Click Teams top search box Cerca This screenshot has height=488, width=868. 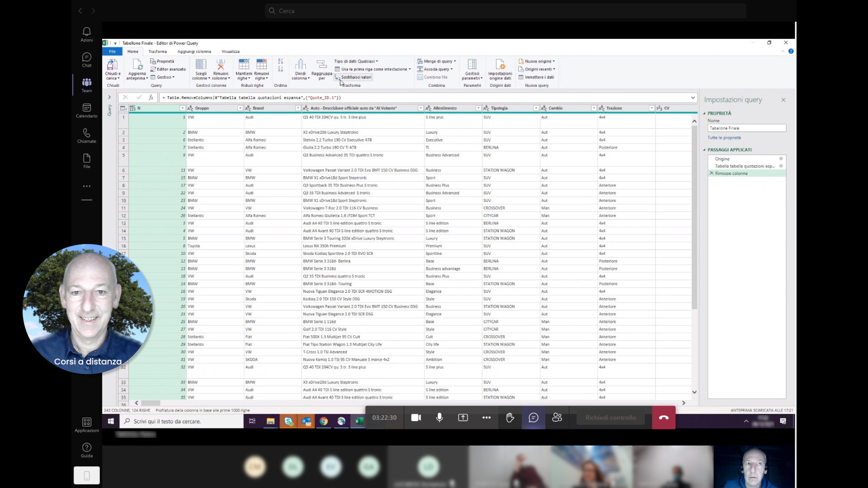point(505,11)
